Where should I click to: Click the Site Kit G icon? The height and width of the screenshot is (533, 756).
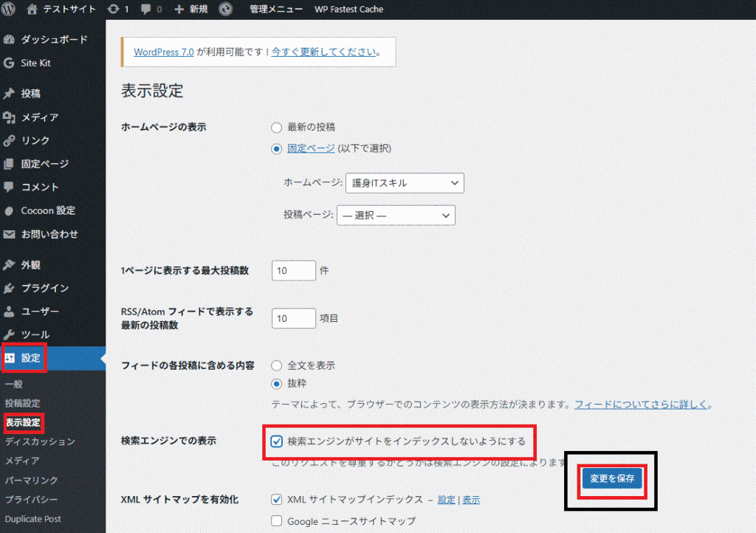(x=9, y=63)
